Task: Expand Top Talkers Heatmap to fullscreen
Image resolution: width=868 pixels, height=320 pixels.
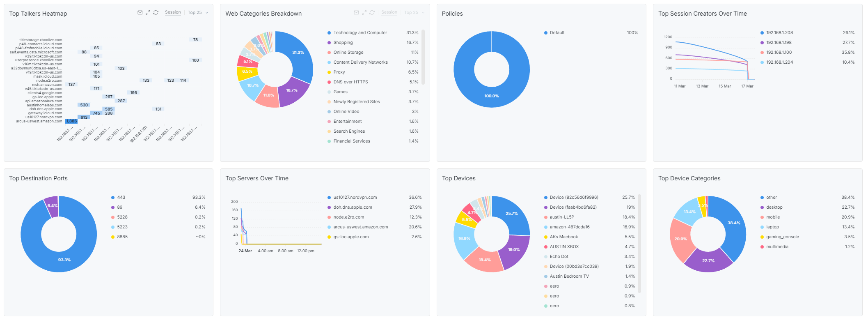Action: 148,13
